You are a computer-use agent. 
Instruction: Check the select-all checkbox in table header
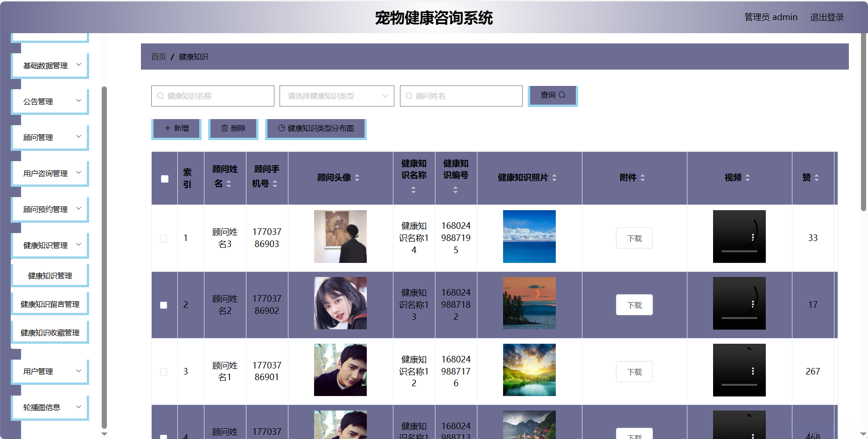164,178
